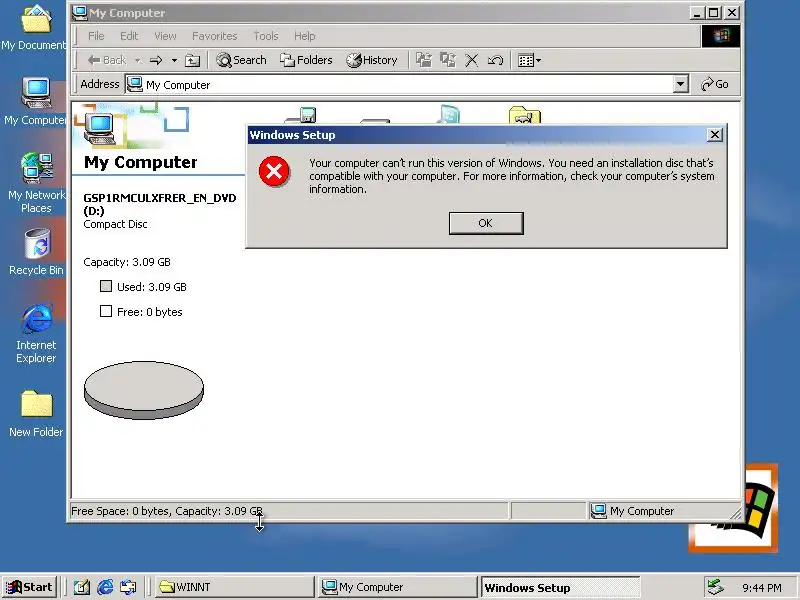Viewport: 800px width, 600px height.
Task: Click the Back toolbar button
Action: (x=107, y=60)
